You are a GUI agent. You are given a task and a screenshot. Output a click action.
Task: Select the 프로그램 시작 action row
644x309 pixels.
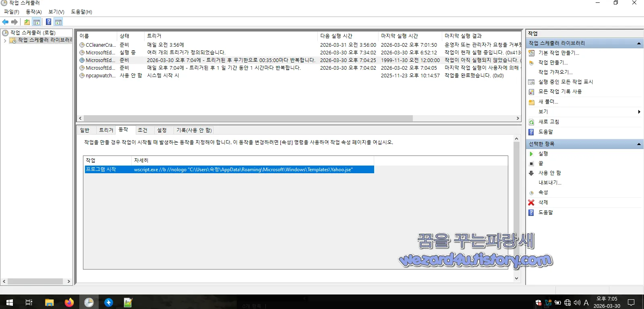pos(229,170)
